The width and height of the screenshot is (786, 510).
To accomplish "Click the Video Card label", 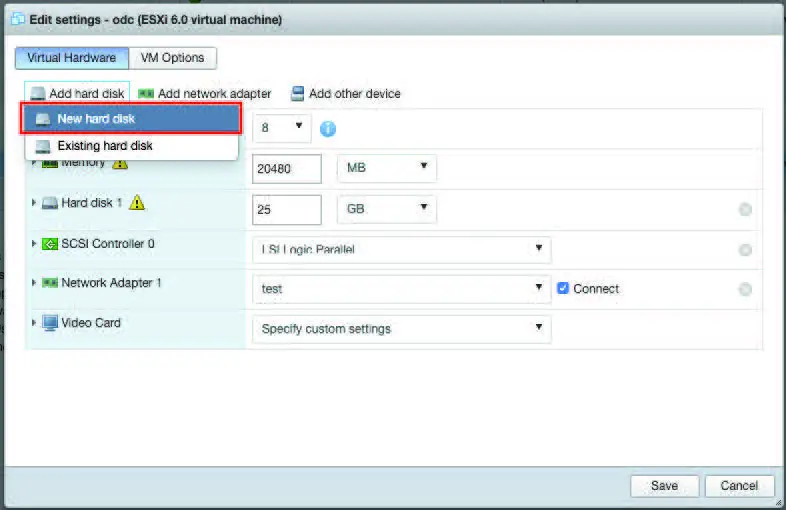I will (x=91, y=322).
